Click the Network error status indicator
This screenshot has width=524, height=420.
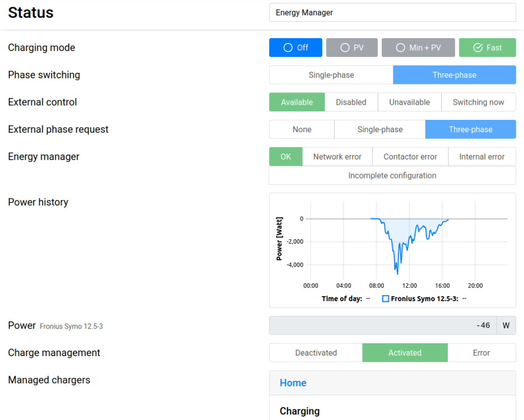tap(337, 157)
